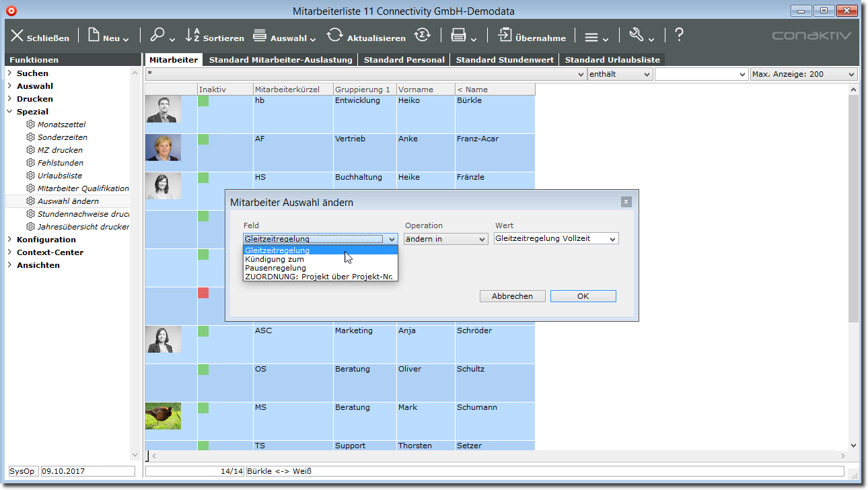Click the Abbrechen button

[512, 296]
